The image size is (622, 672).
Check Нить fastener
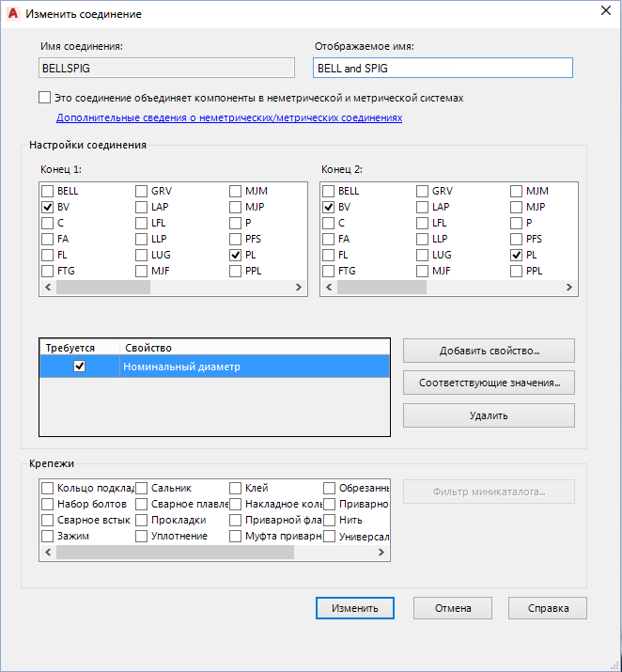pos(329,521)
